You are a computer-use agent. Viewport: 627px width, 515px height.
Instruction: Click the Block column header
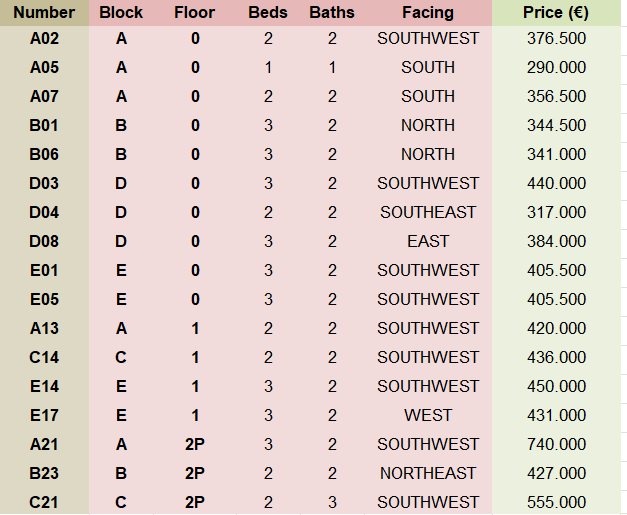coord(121,13)
